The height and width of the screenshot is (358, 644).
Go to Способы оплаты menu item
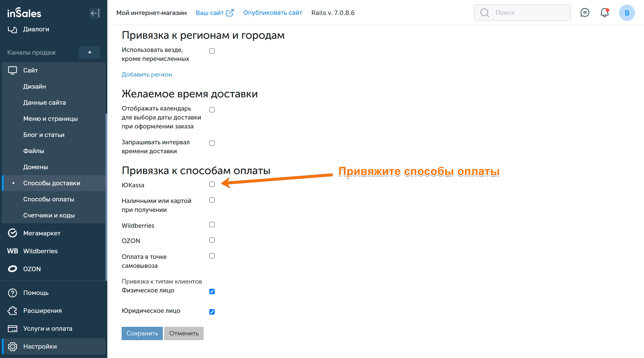[x=49, y=199]
